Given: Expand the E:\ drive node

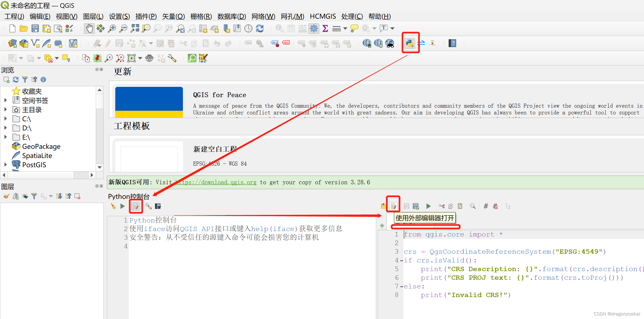Looking at the screenshot, I should 5,137.
